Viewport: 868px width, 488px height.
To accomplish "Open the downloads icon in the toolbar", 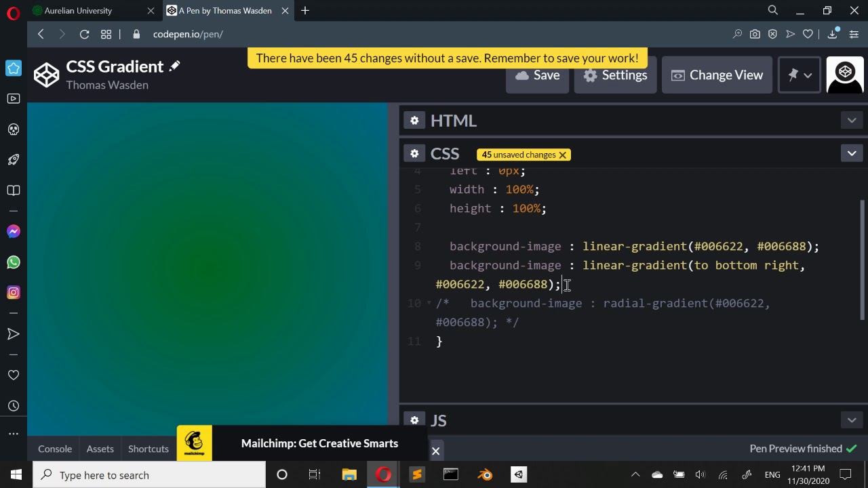I will tap(832, 34).
